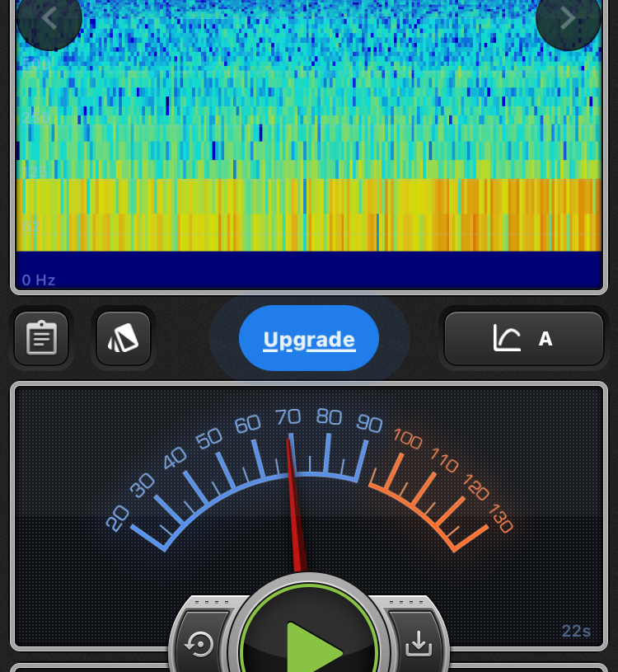The image size is (618, 672).
Task: Go to next view with right arrow
Action: coord(568,18)
